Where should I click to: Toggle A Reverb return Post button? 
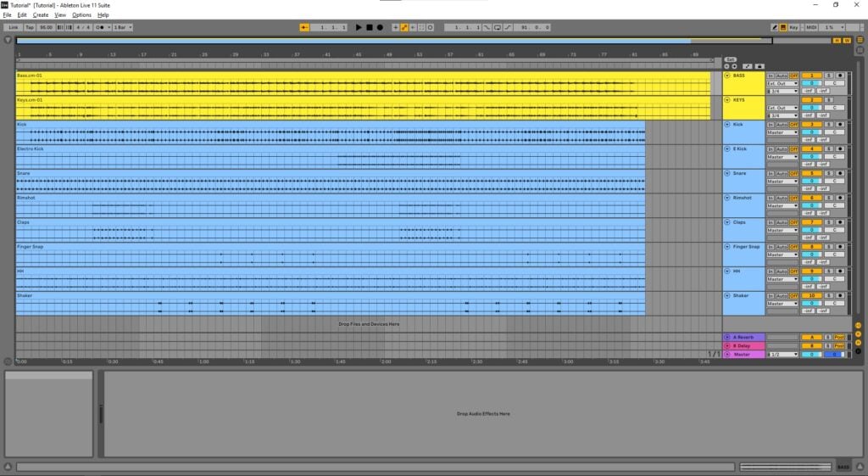(839, 337)
